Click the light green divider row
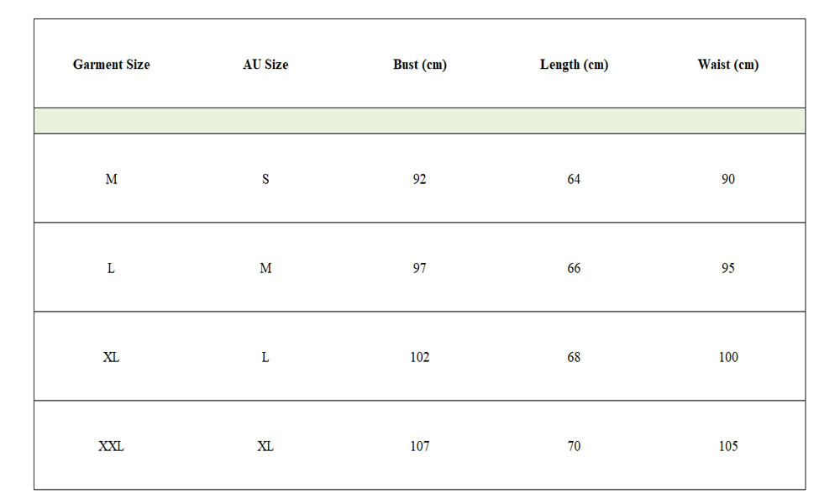The image size is (840, 504). pyautogui.click(x=419, y=120)
